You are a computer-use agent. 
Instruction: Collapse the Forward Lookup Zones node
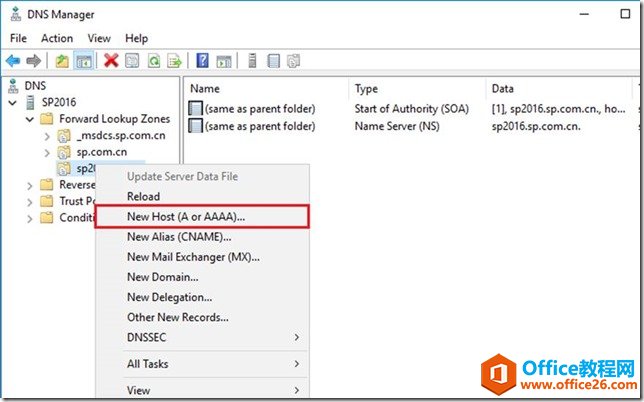coord(30,119)
